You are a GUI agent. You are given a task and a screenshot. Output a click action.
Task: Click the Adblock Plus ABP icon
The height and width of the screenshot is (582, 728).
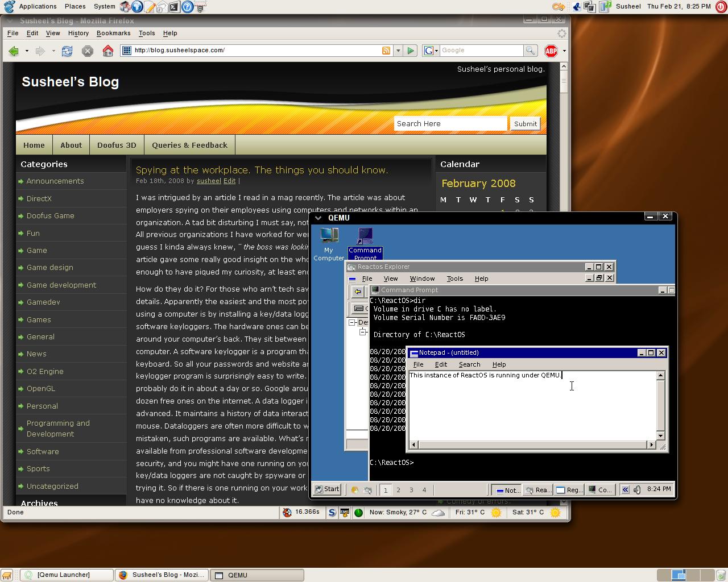tap(551, 51)
